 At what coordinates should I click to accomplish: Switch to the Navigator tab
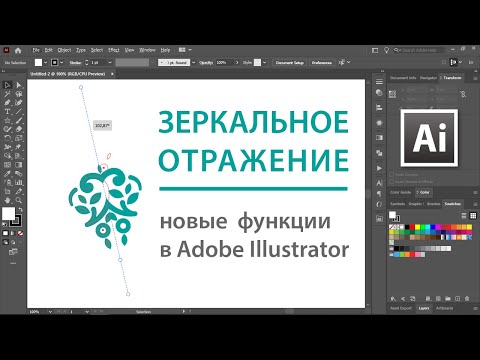pyautogui.click(x=428, y=78)
